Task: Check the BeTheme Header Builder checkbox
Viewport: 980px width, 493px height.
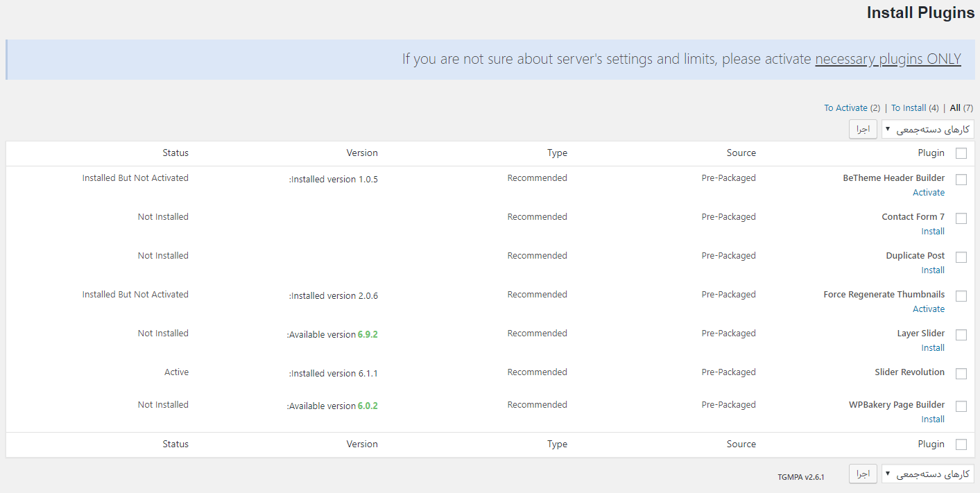Action: tap(961, 180)
